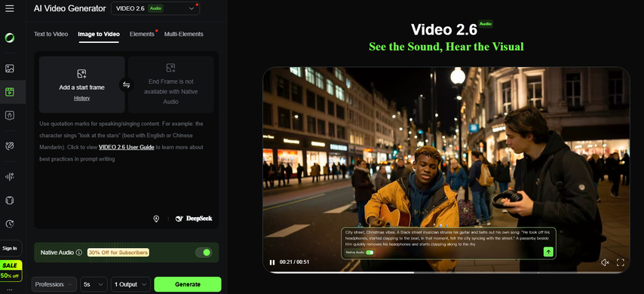Switch to the Elements tab

tap(142, 34)
